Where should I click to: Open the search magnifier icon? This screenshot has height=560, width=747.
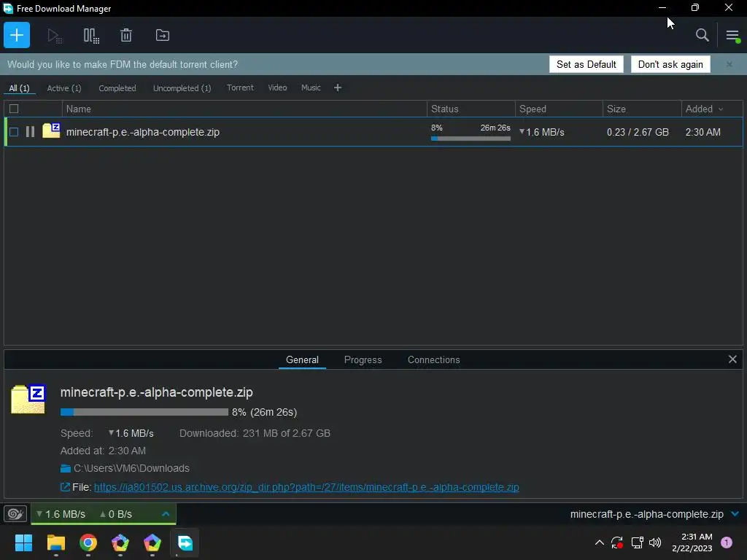(x=703, y=35)
